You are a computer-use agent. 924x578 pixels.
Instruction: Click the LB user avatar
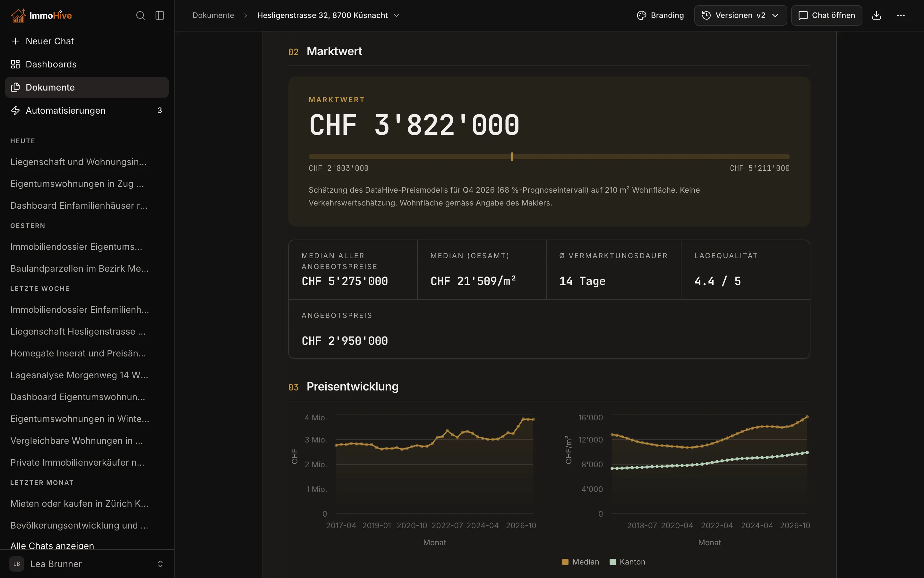click(16, 564)
